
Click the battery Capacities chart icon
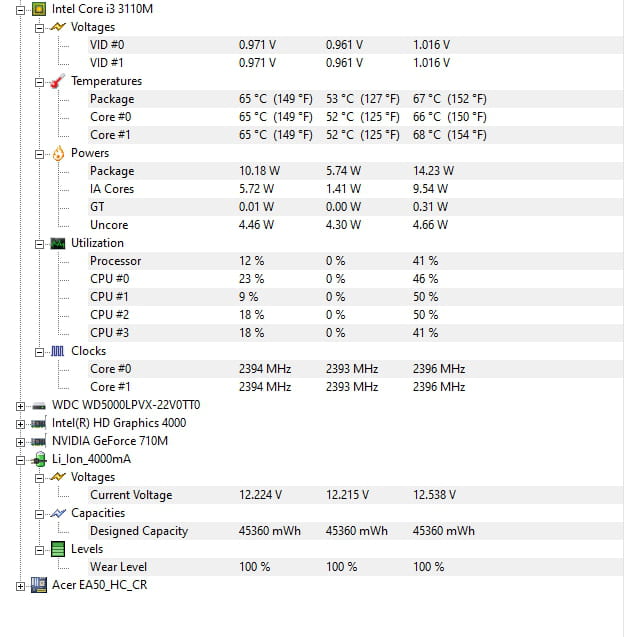(58, 514)
